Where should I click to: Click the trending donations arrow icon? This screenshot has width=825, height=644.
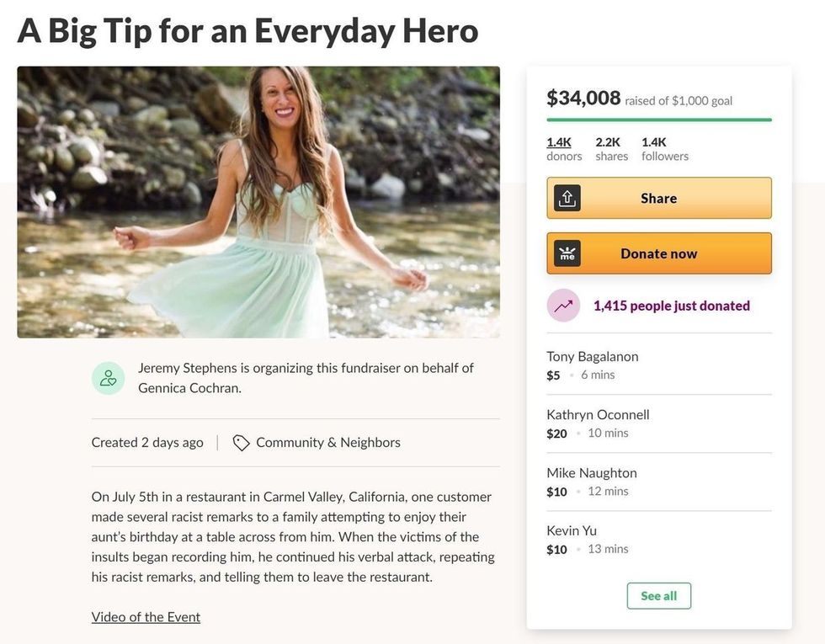point(563,305)
